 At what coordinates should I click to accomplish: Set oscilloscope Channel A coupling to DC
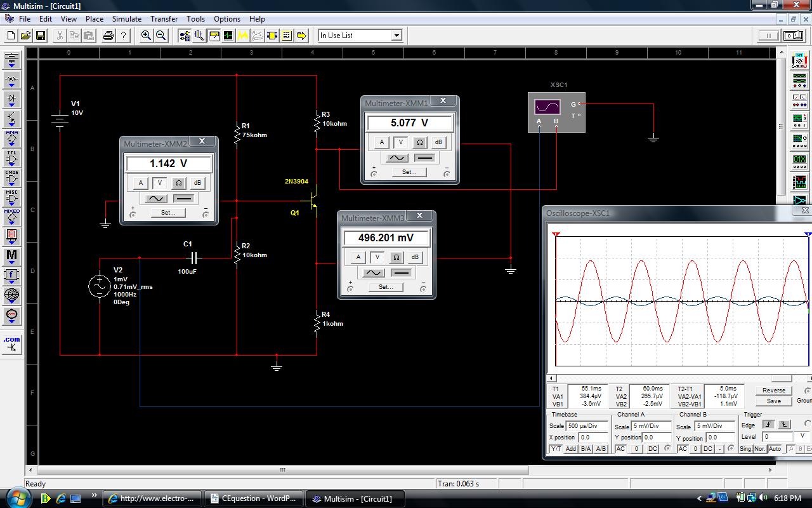pyautogui.click(x=653, y=449)
